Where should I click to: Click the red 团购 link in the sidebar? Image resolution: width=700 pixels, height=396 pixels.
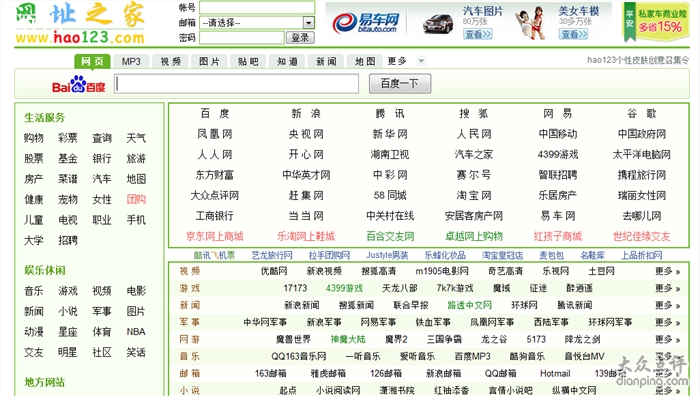pos(136,199)
